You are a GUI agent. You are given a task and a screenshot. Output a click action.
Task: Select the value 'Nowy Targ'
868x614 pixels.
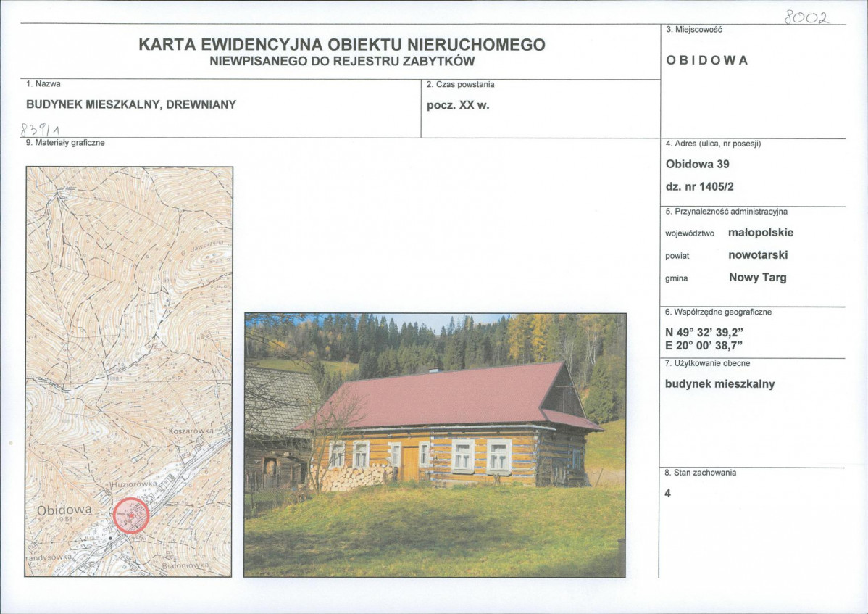coord(758,278)
